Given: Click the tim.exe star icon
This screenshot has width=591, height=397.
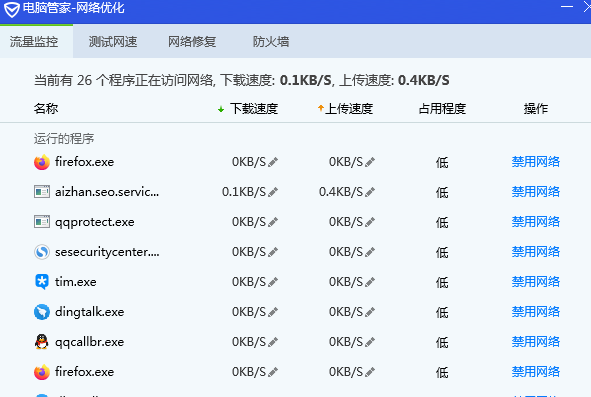Looking at the screenshot, I should tap(42, 282).
